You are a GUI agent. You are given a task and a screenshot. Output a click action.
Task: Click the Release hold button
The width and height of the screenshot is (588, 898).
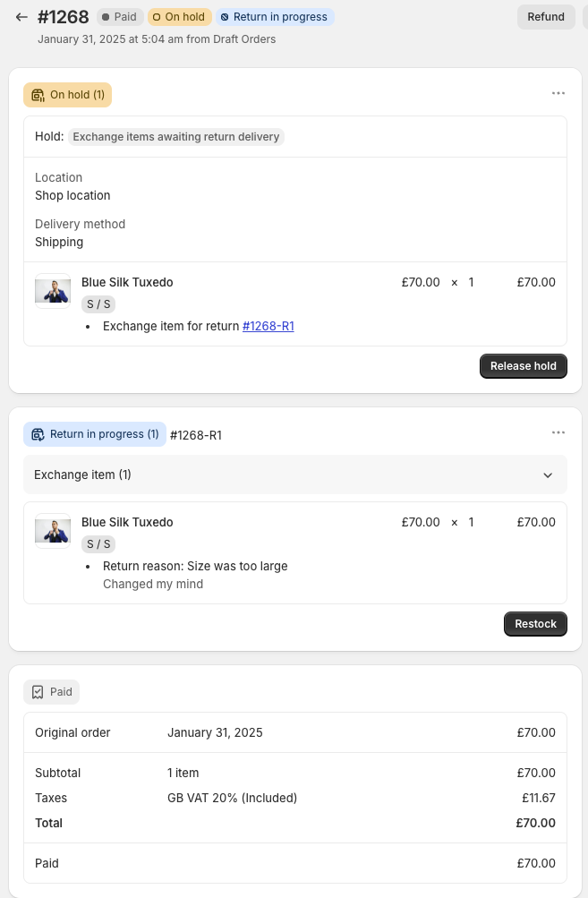[x=524, y=366]
